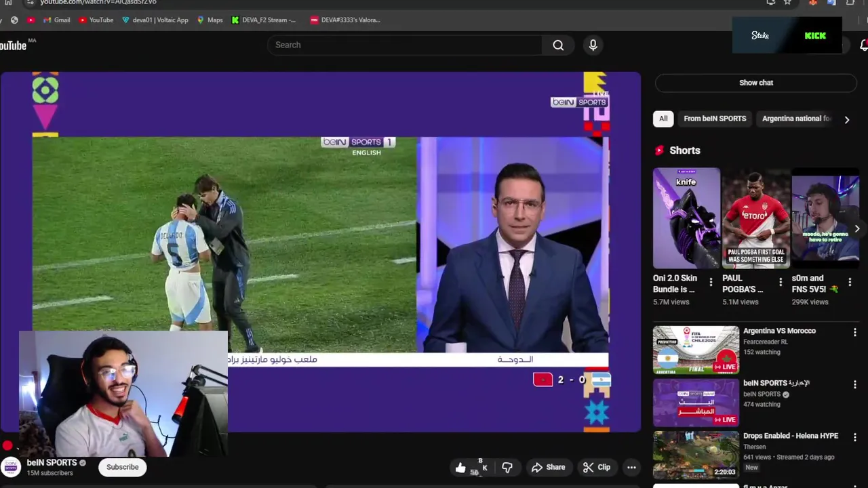Open options for Oni 2.0 Skin Bundle short
This screenshot has height=488, width=868.
[x=711, y=282]
